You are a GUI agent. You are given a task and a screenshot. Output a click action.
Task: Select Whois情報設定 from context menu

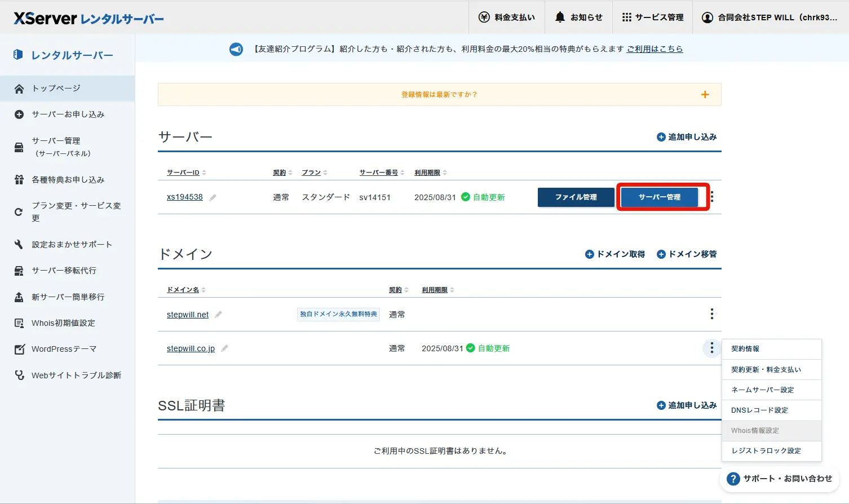[771, 431]
